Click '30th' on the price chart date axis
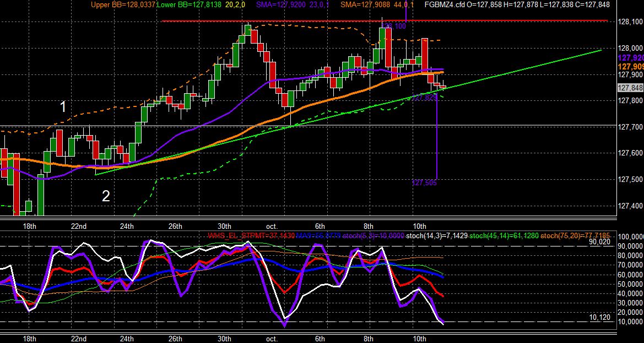Screen dimensions: 644x343 pos(224,226)
